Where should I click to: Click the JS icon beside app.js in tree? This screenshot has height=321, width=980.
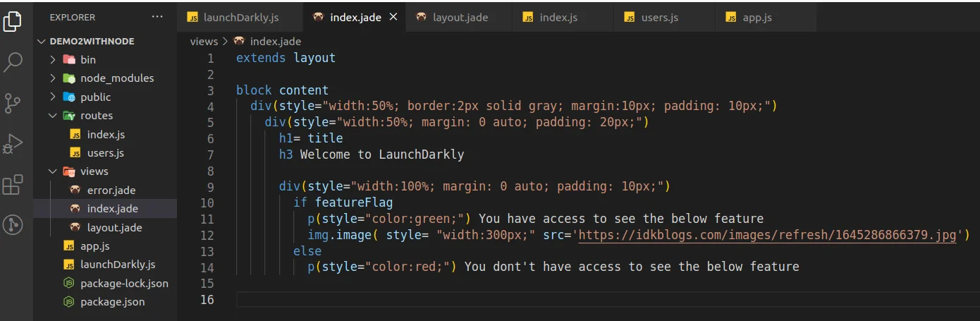click(x=69, y=246)
